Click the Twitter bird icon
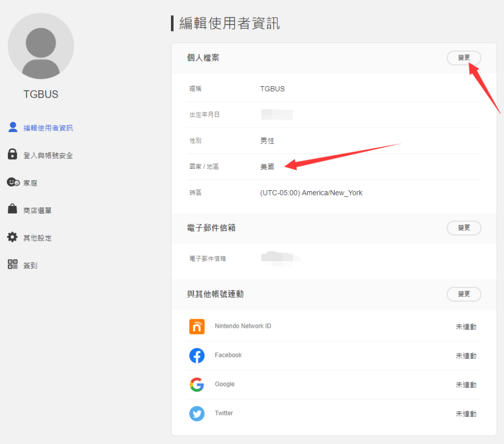The image size is (504, 444). (x=197, y=414)
